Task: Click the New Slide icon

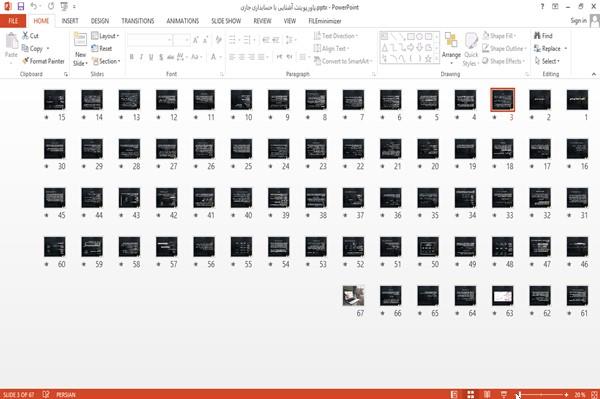Action: [x=80, y=40]
